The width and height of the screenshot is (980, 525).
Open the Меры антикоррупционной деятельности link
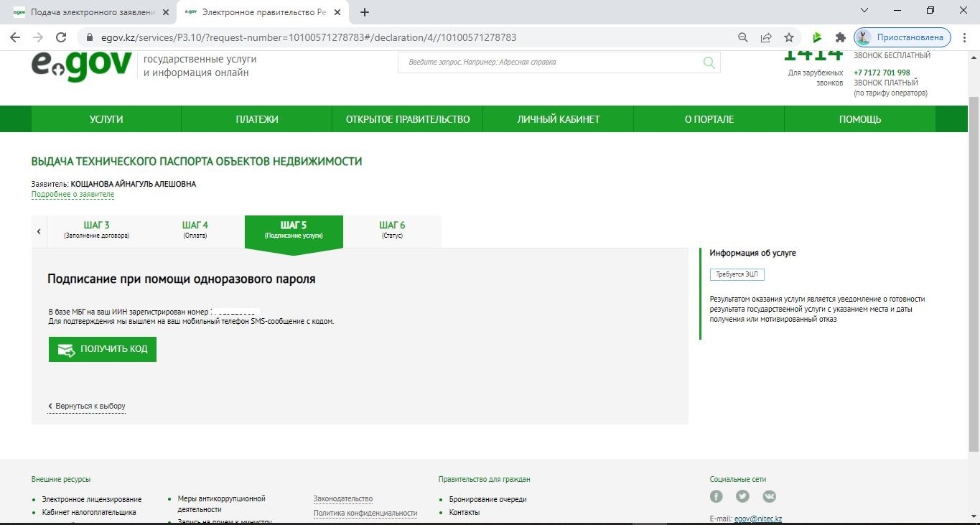221,503
